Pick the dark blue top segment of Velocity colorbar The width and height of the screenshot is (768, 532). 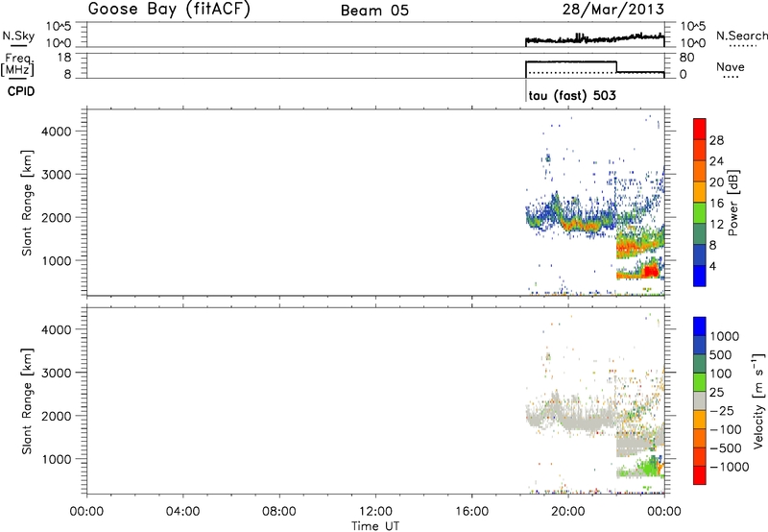pos(700,326)
